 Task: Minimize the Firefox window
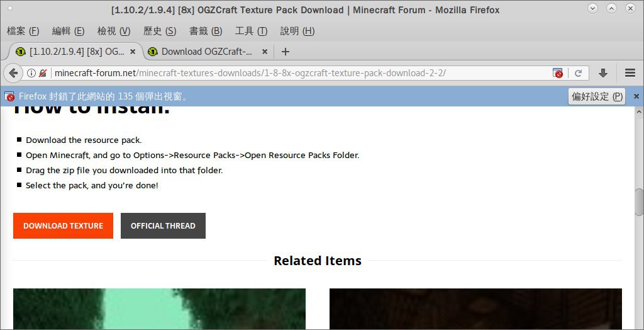click(x=592, y=8)
